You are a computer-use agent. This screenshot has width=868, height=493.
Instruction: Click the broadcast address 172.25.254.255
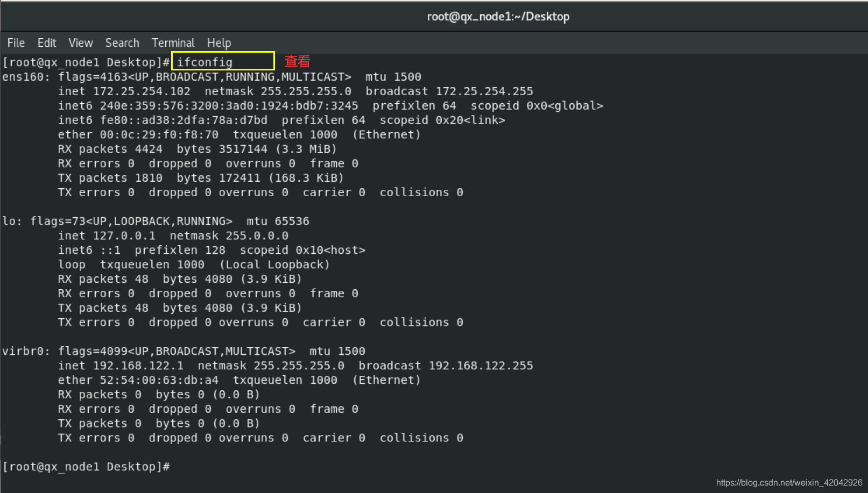[484, 91]
